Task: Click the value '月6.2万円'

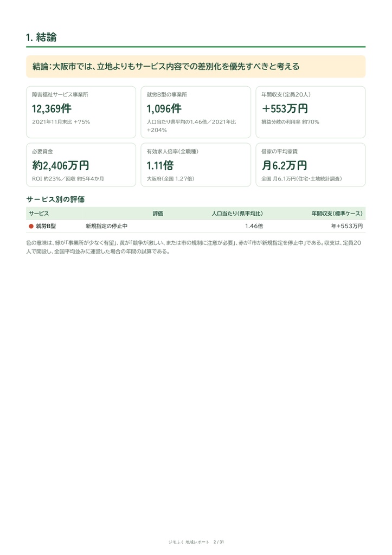Action: (x=284, y=166)
